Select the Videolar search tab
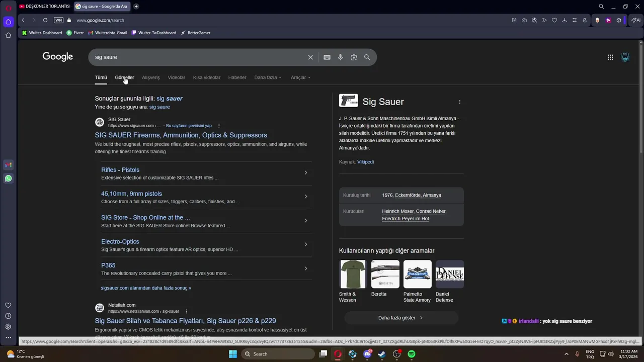This screenshot has width=644, height=362. tap(176, 77)
